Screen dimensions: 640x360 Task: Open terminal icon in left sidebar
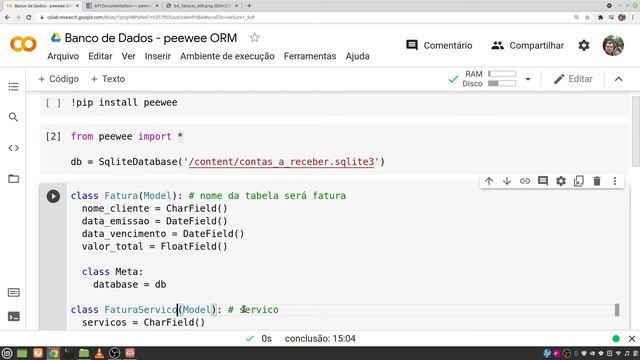coord(13,316)
